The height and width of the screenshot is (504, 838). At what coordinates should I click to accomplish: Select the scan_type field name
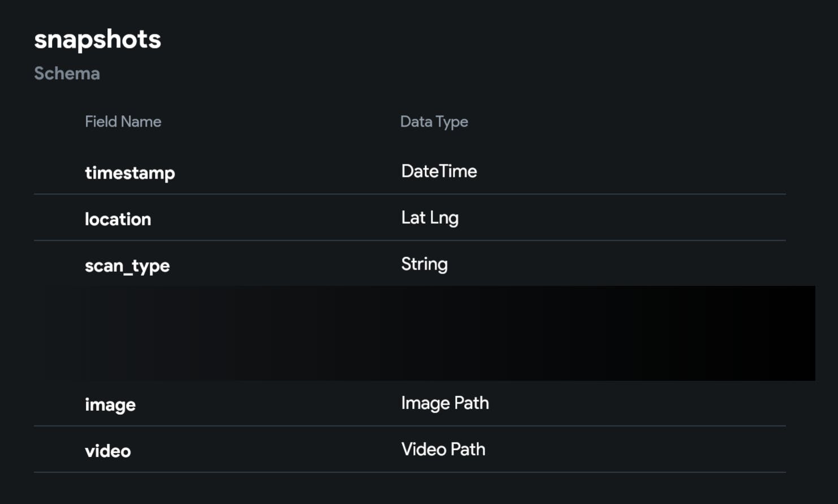pos(127,266)
